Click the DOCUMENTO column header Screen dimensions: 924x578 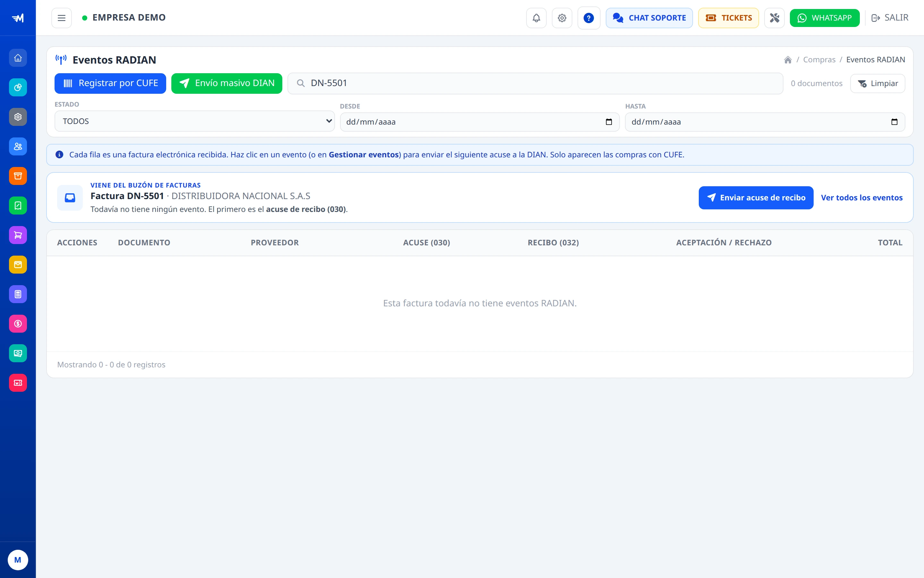[144, 243]
